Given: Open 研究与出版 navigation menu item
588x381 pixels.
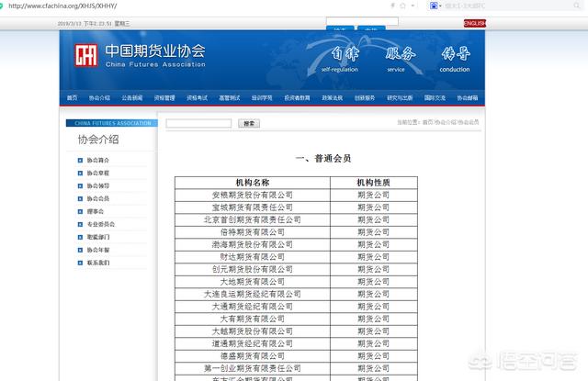Looking at the screenshot, I should coord(400,98).
